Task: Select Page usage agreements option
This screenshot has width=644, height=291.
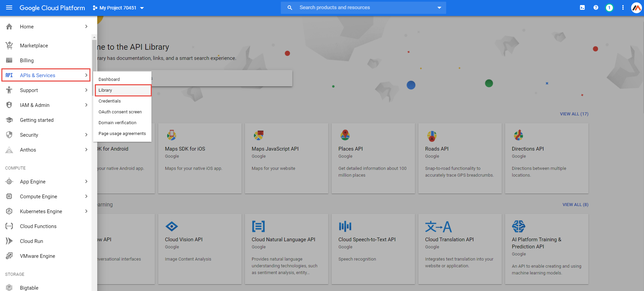Action: pos(122,133)
